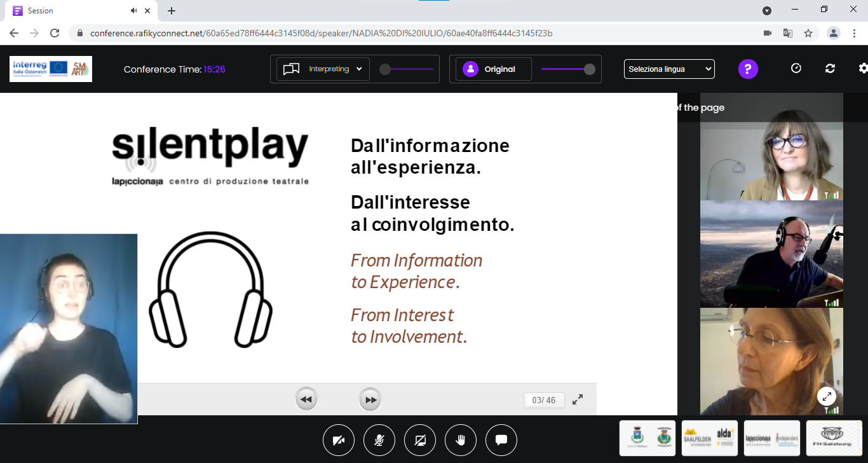The height and width of the screenshot is (463, 868).
Task: Reload the browser page
Action: pos(55,33)
